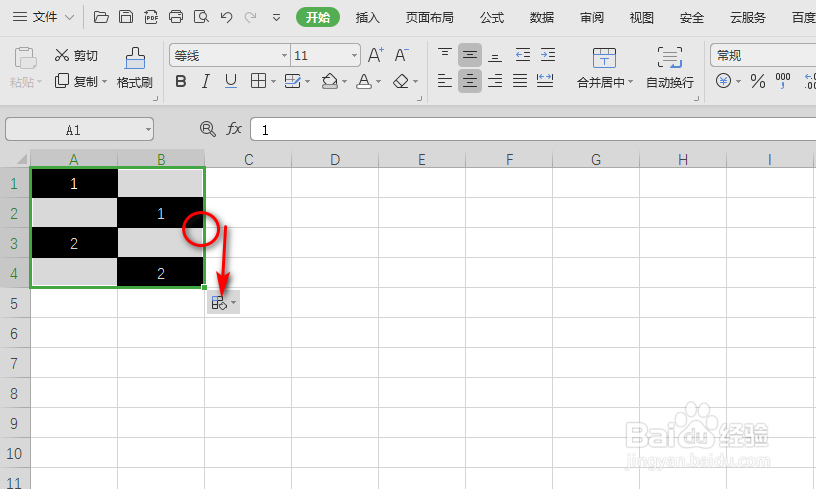Click 合并居中 merge and center
Image resolution: width=816 pixels, height=489 pixels.
point(604,68)
